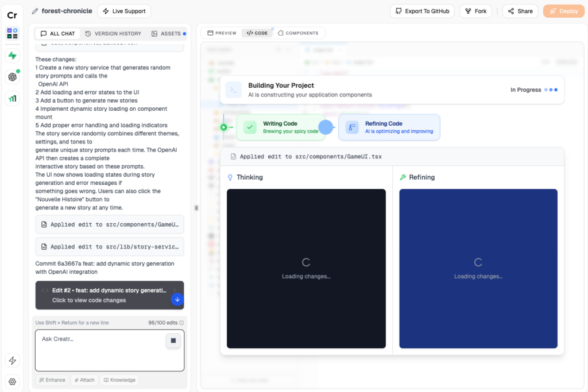This screenshot has height=392, width=588.
Task: Open the apps grid icon under Cr logo
Action: point(12,33)
